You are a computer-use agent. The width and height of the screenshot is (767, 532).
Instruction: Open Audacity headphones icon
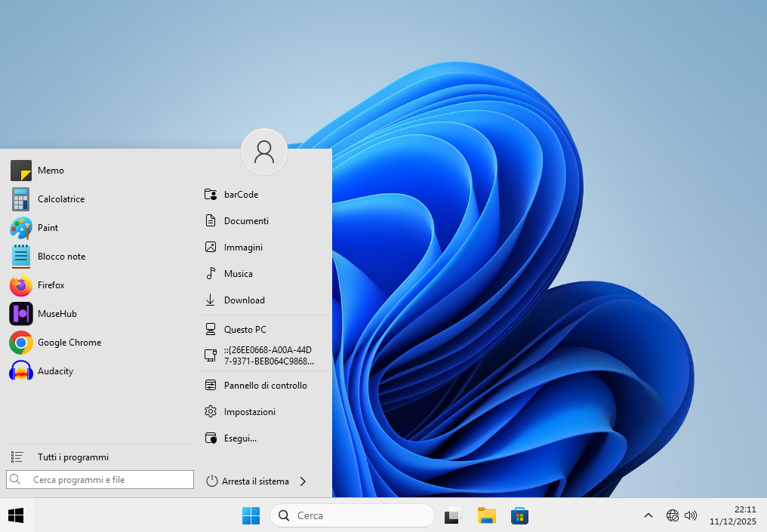pyautogui.click(x=21, y=371)
